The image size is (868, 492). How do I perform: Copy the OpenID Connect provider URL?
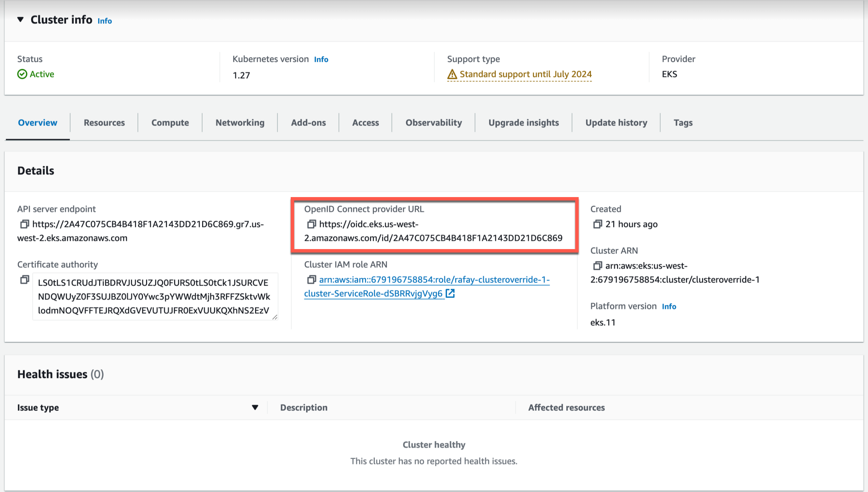click(x=312, y=224)
